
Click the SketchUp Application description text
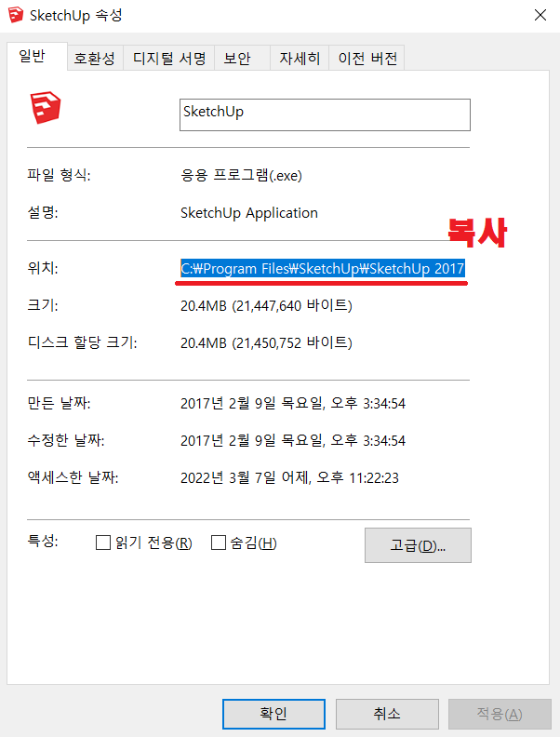point(249,213)
